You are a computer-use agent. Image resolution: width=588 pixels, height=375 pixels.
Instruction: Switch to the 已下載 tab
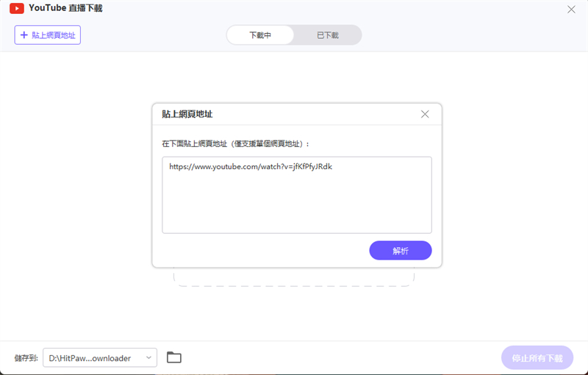328,35
